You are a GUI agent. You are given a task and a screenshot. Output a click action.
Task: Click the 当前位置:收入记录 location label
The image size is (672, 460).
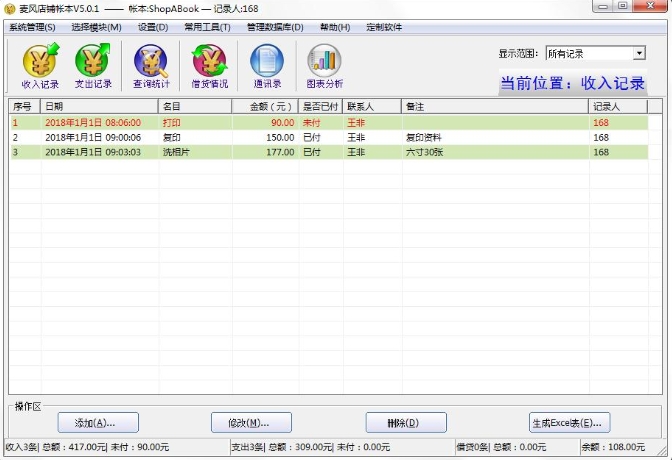573,83
